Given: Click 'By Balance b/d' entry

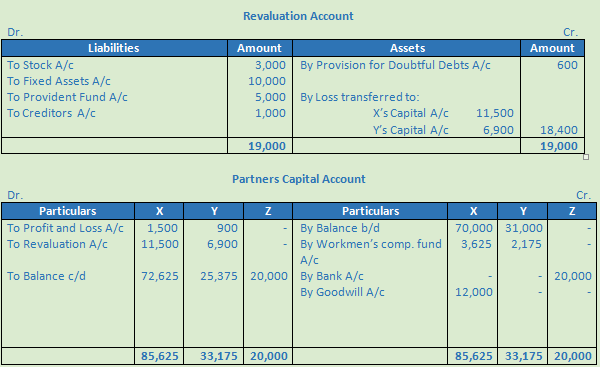Looking at the screenshot, I should coord(340,228).
